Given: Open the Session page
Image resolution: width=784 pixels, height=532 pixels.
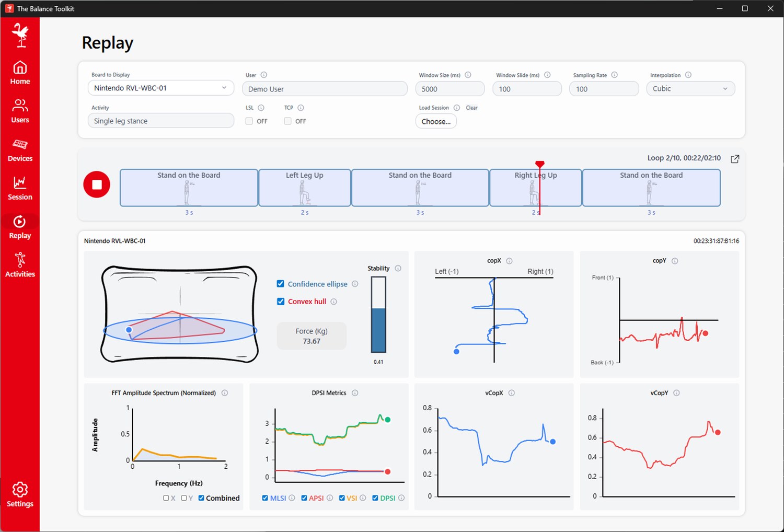Looking at the screenshot, I should [x=20, y=189].
